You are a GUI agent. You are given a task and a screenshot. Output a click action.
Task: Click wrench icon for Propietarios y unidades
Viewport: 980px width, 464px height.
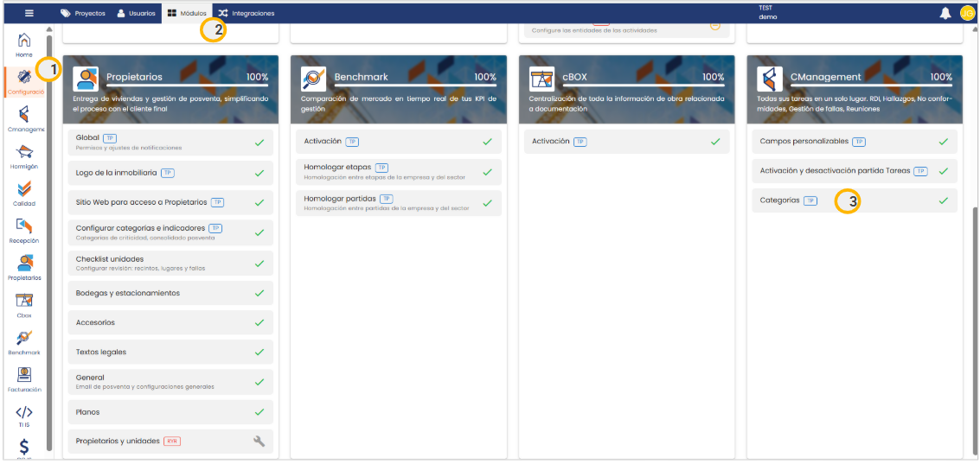tap(259, 442)
